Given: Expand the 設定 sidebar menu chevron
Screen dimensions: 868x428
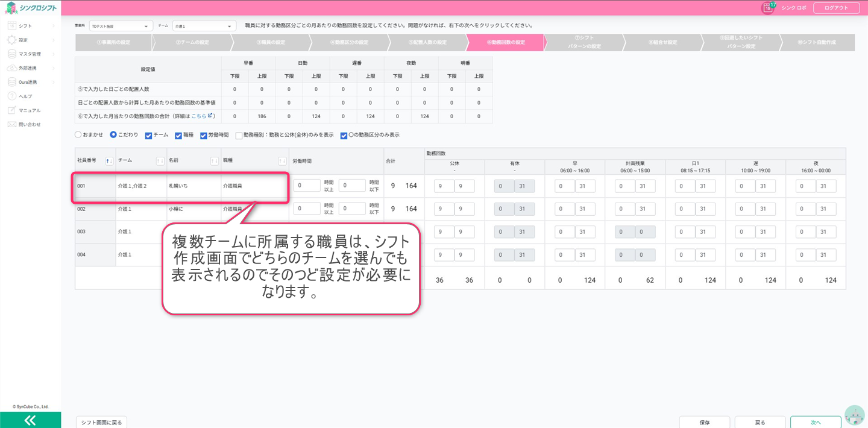Looking at the screenshot, I should coord(54,40).
